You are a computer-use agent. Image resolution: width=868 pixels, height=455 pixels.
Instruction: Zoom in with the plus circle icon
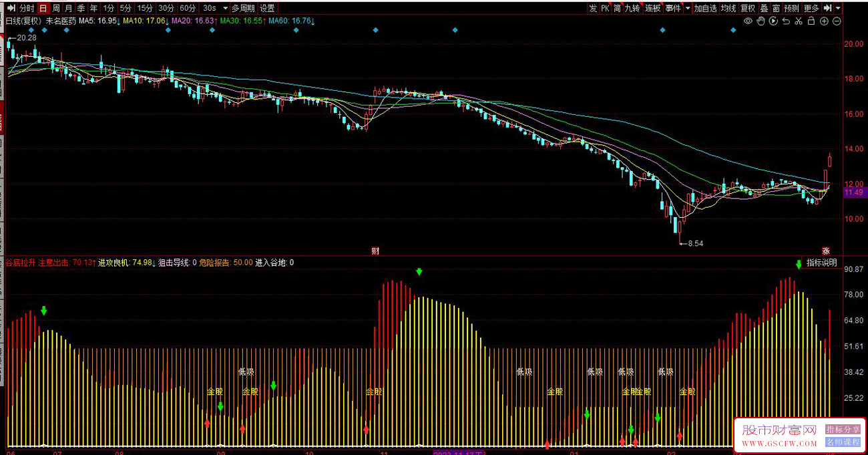click(824, 21)
